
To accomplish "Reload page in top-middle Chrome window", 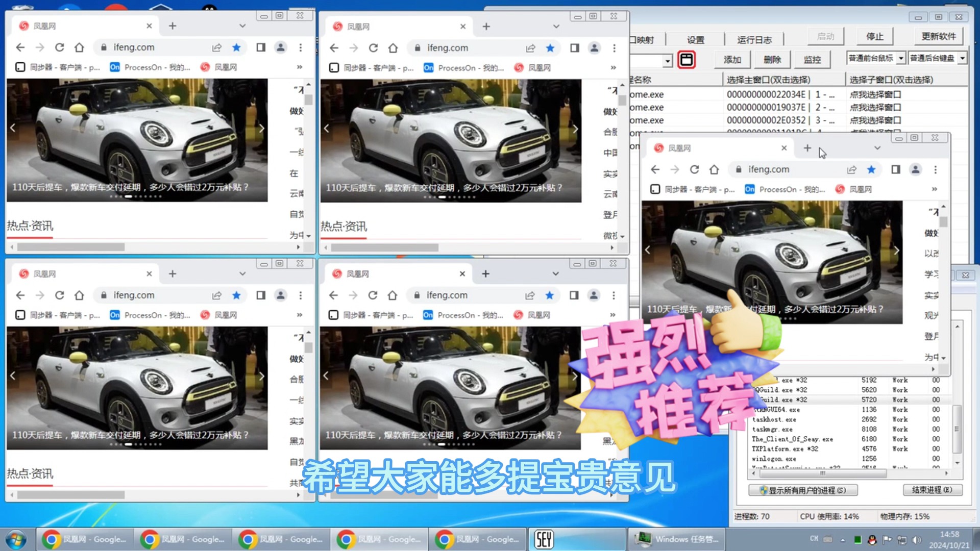I will pyautogui.click(x=374, y=48).
